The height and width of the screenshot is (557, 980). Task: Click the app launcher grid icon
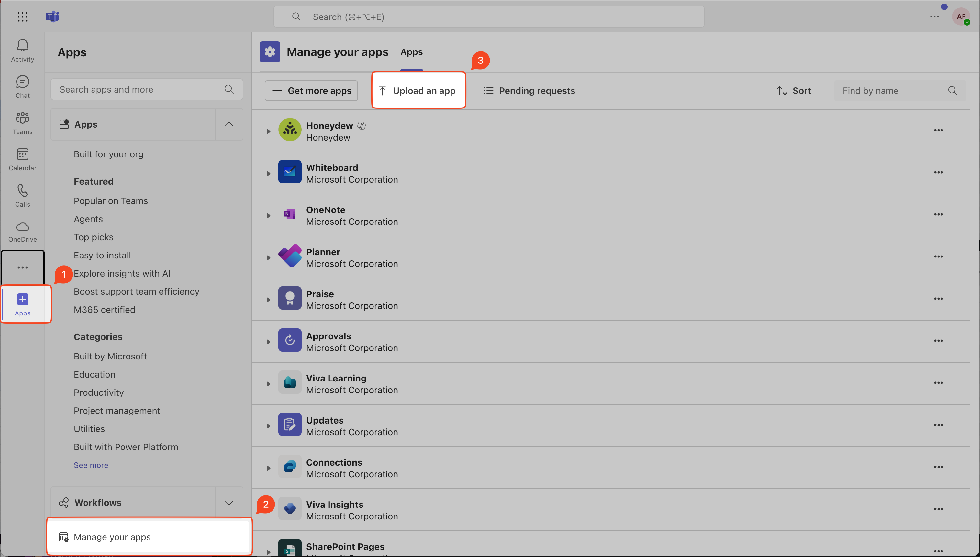(x=23, y=17)
